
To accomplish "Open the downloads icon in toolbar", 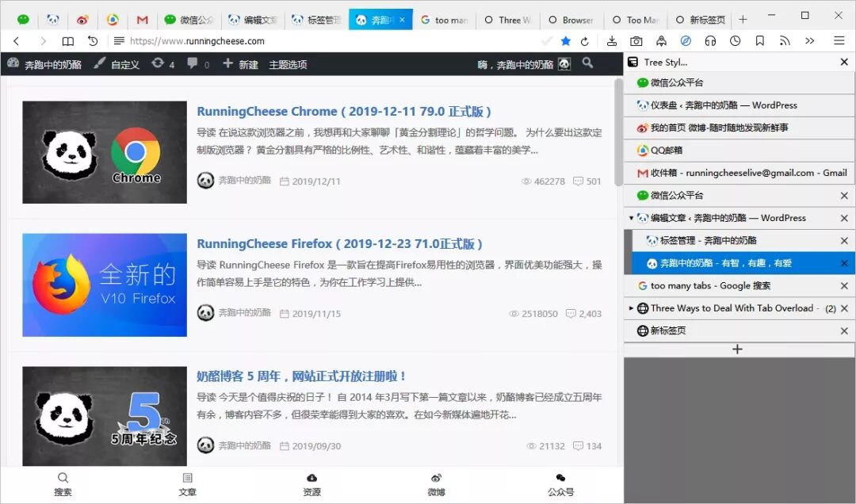I will [x=612, y=41].
